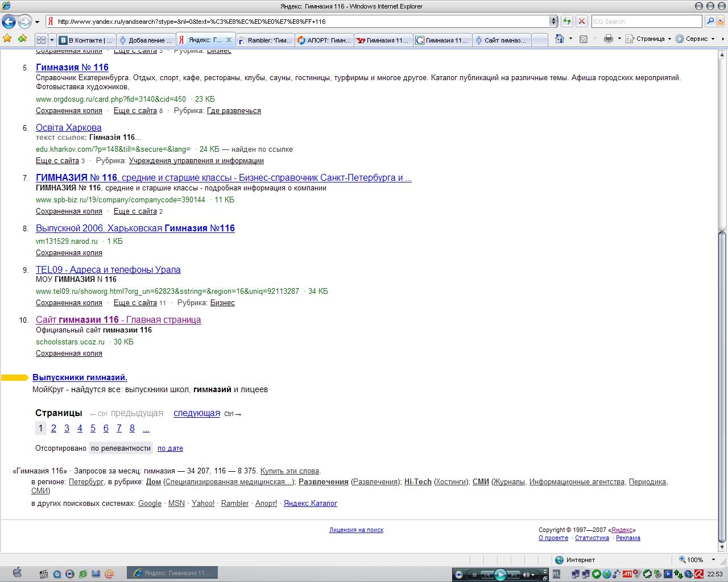This screenshot has height=582, width=728.
Task: Switch to the 'Сайт гимназ...' tab
Action: tap(501, 40)
